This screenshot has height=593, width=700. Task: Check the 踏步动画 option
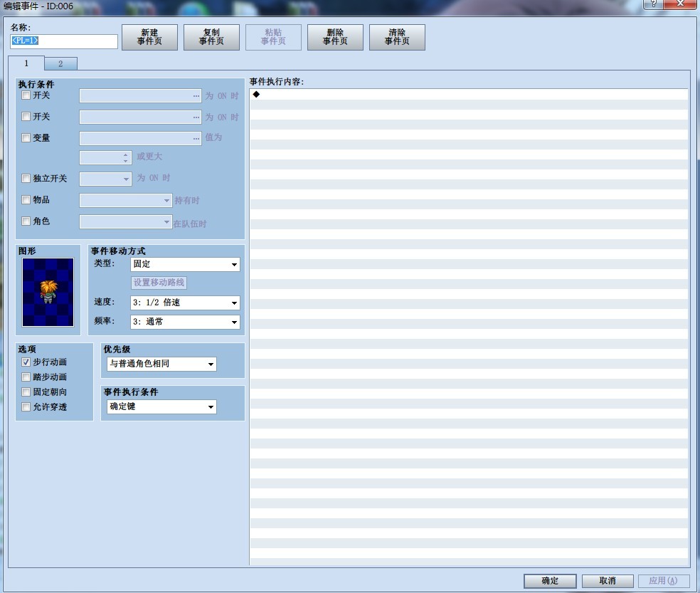pyautogui.click(x=26, y=377)
